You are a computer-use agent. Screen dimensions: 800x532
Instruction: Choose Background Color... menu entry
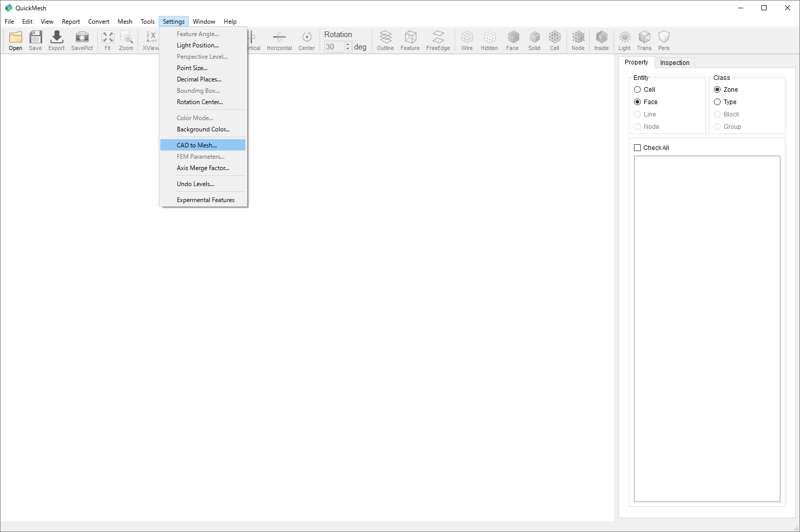(x=203, y=129)
